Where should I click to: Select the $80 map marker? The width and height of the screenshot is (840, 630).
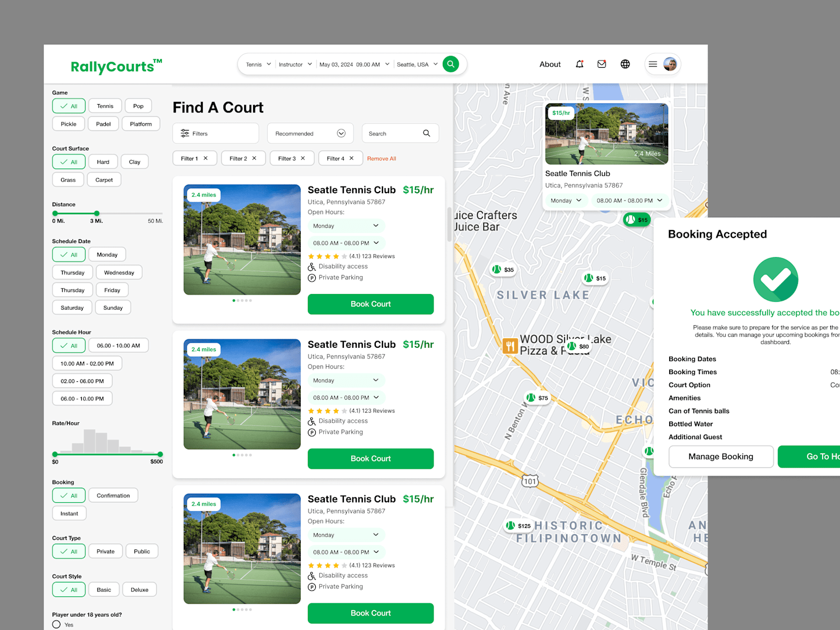click(x=578, y=346)
